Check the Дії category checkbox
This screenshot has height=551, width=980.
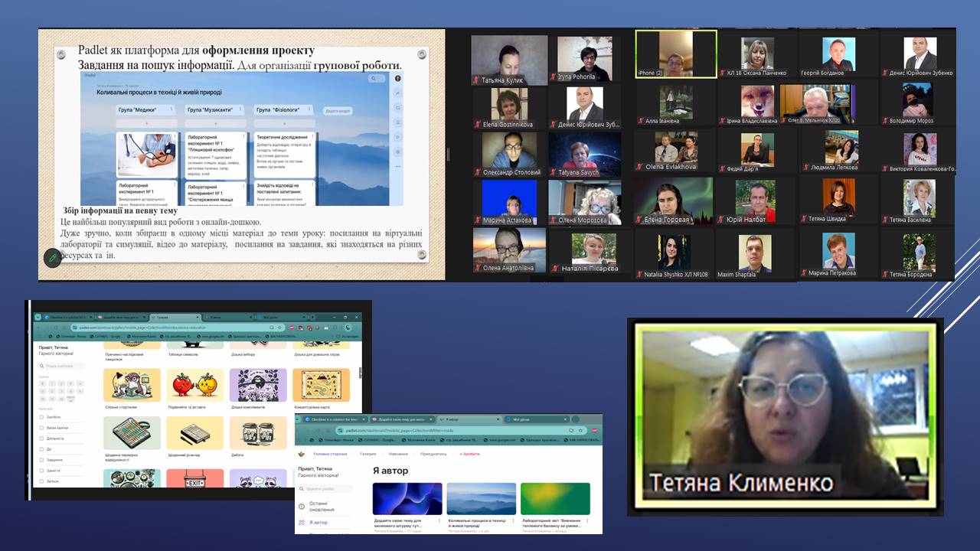[x=41, y=449]
